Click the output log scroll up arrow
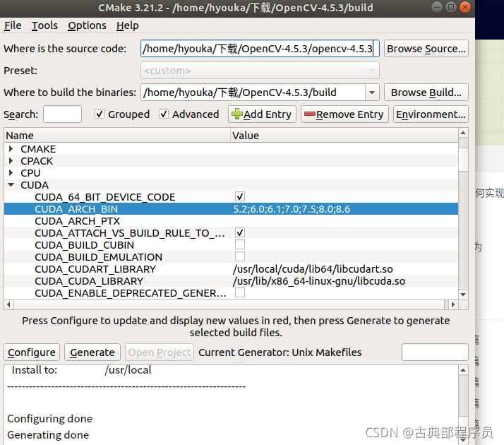The width and height of the screenshot is (504, 445). pos(463,370)
